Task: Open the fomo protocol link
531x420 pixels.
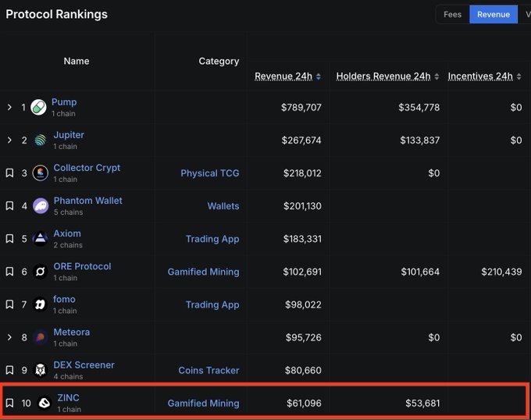Action: pos(64,299)
